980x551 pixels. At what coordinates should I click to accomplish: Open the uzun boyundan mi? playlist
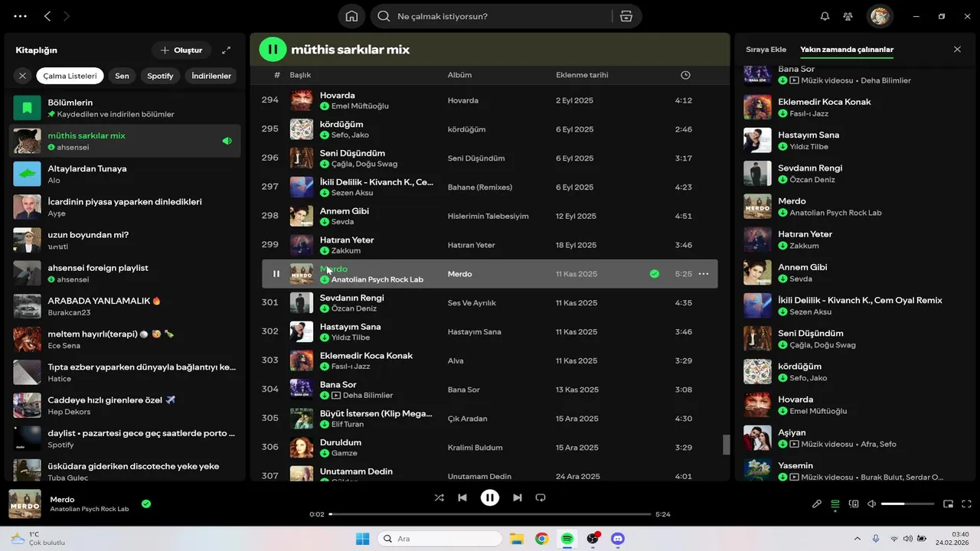pyautogui.click(x=125, y=240)
